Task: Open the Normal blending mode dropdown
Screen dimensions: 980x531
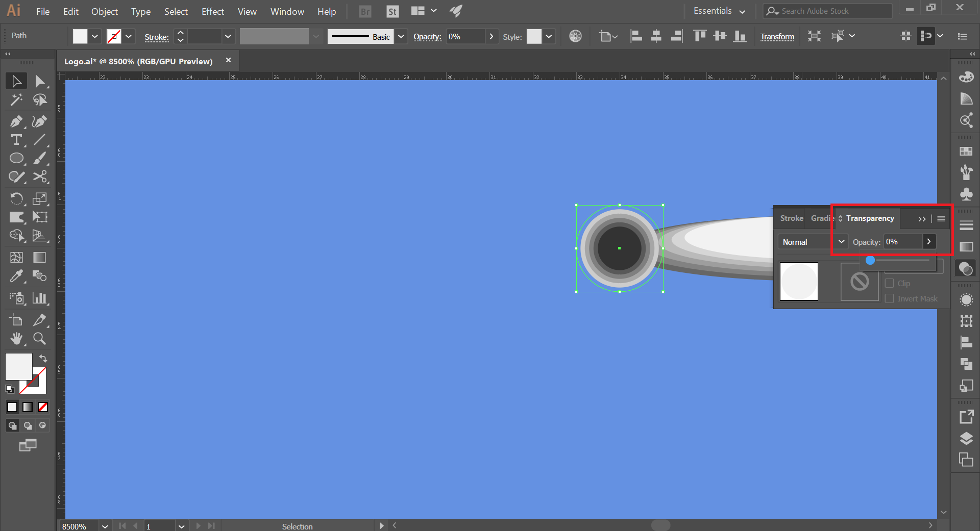Action: coord(813,242)
